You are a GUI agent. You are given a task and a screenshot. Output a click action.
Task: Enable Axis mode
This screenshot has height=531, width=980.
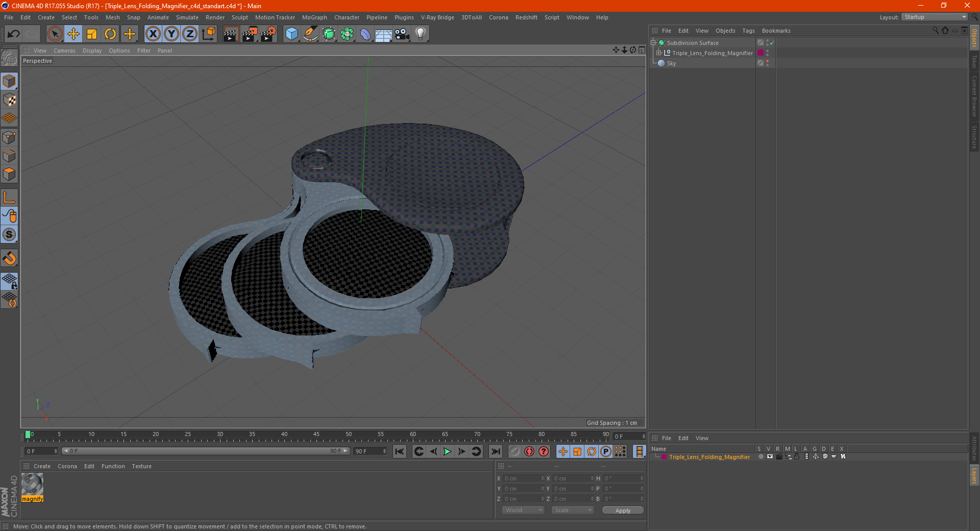pyautogui.click(x=9, y=198)
